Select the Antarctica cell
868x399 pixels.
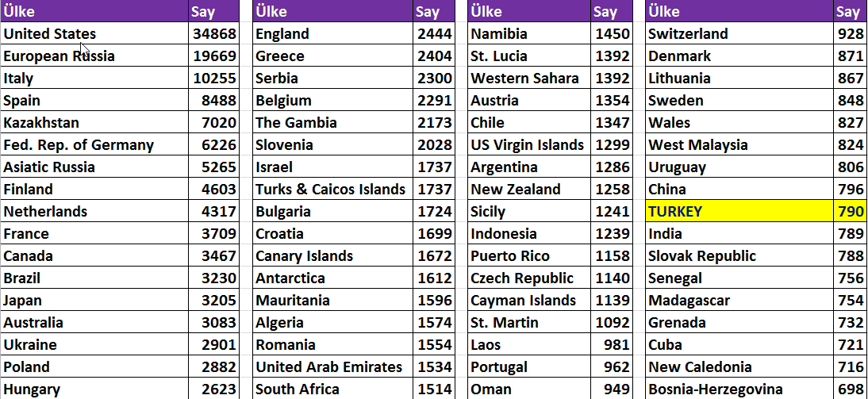[332, 278]
